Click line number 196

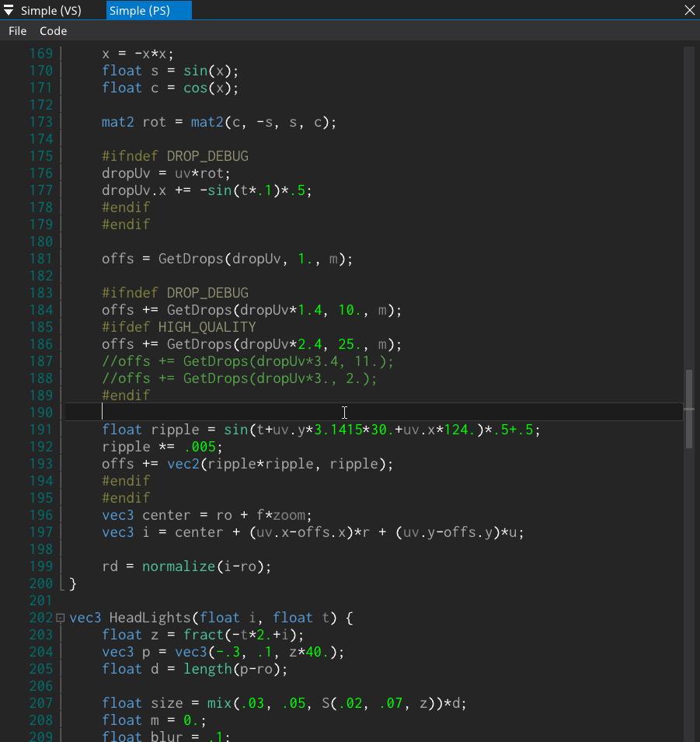point(41,515)
